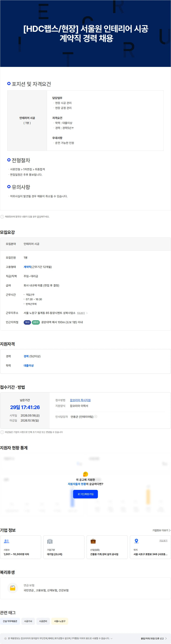The image size is (171, 644).
Task: Click the 잡코리아 이력서 application form text
Action: 79,406
